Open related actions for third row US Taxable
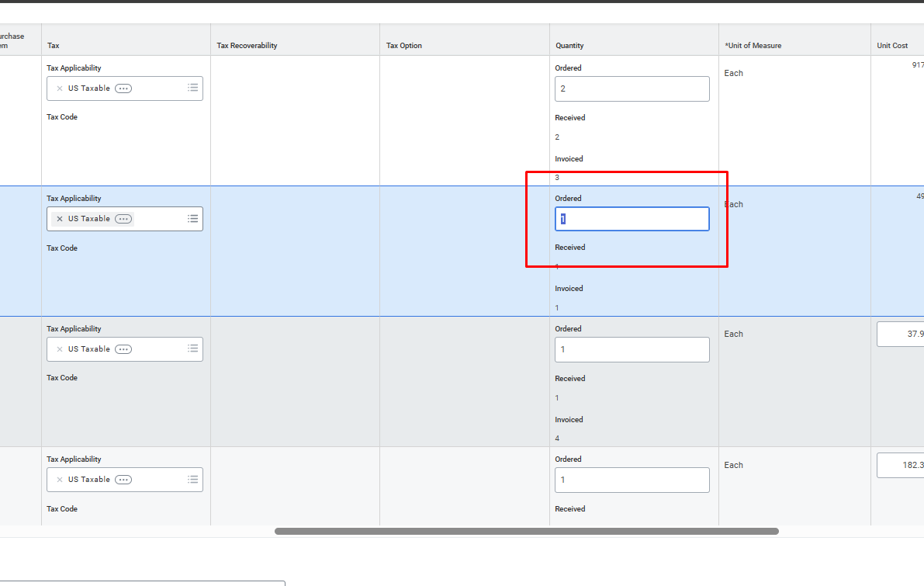The height and width of the screenshot is (586, 924). pyautogui.click(x=123, y=349)
